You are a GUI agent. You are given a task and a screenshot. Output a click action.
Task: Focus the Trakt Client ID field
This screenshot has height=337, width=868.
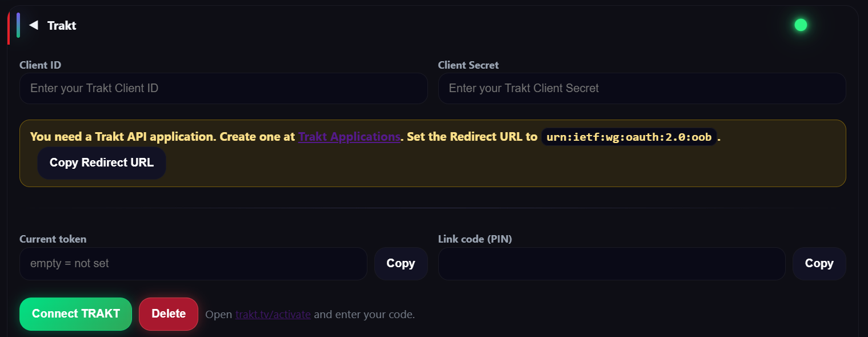coord(223,89)
